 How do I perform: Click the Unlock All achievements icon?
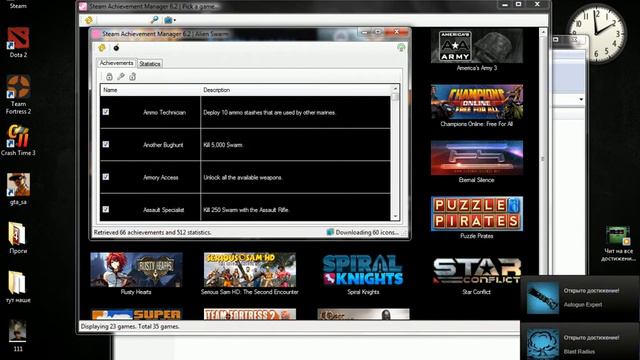pyautogui.click(x=133, y=76)
